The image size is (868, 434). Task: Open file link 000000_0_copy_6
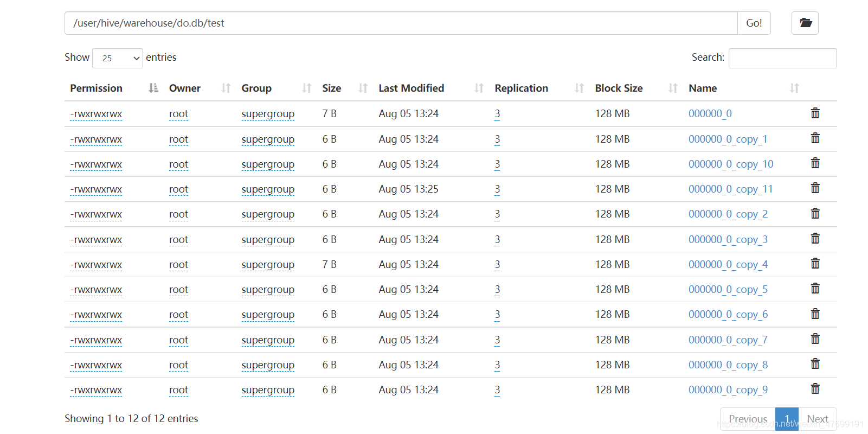point(728,314)
